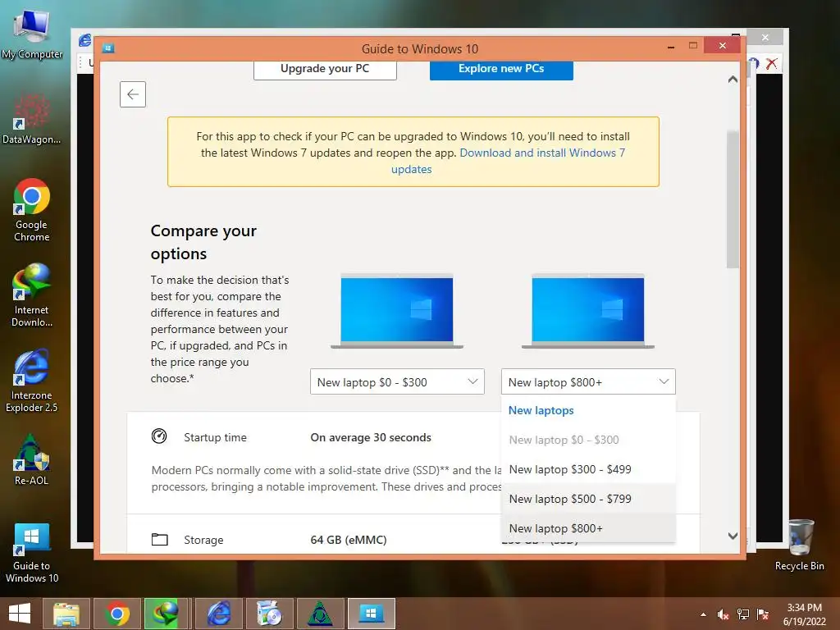The width and height of the screenshot is (840, 630).
Task: Open My Computer desktop icon
Action: [32, 33]
